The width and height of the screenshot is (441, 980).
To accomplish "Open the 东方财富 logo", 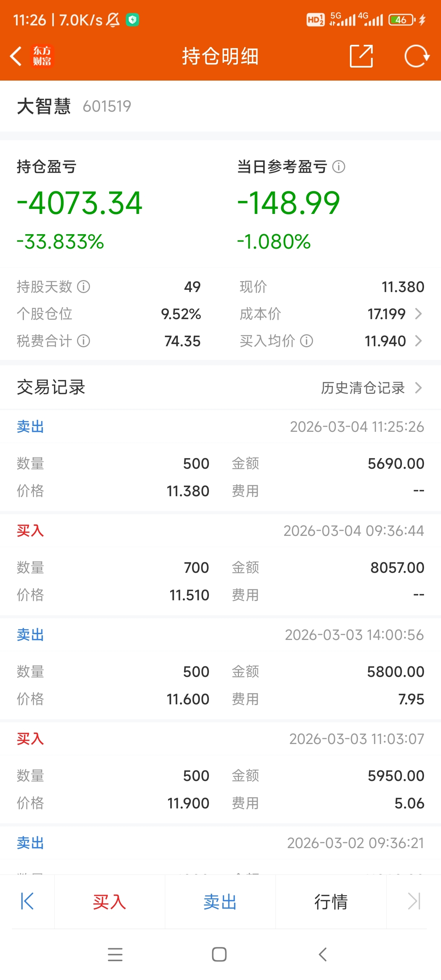I will [42, 56].
